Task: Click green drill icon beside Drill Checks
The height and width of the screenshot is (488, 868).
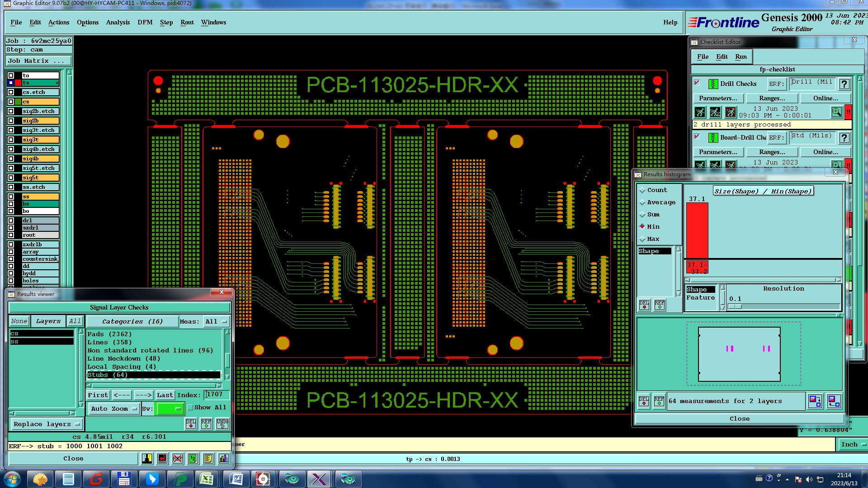Action: [712, 84]
